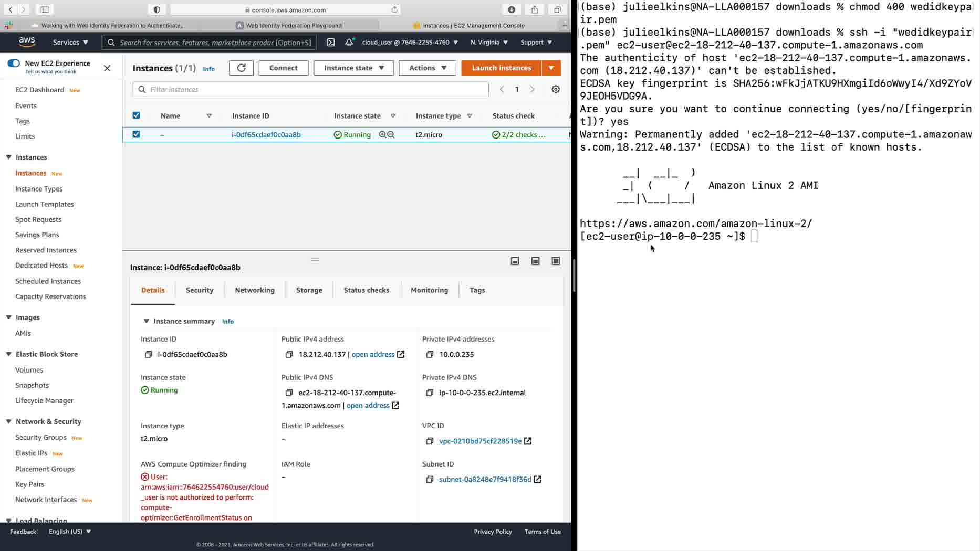Click the Filter instances search field
Screen dimensions: 980x551
click(x=311, y=89)
